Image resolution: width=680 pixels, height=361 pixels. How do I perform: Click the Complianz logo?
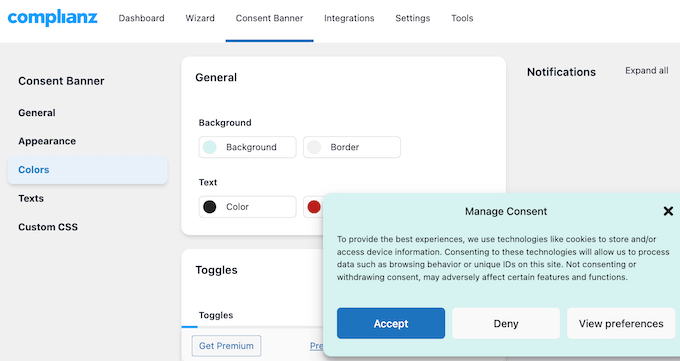pos(52,18)
